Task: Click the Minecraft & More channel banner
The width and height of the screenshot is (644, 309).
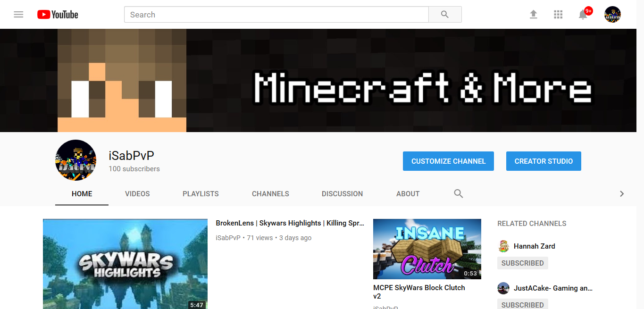Action: pyautogui.click(x=318, y=80)
